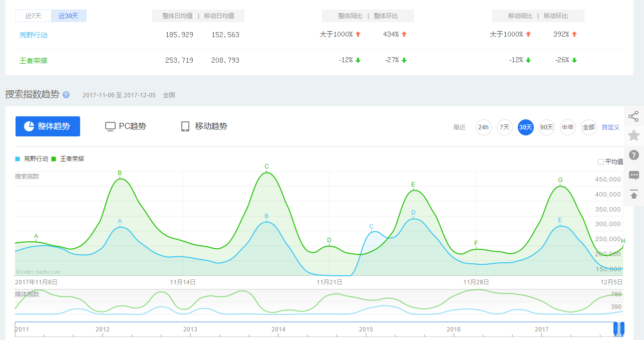Toggle 荒野行动 legend blue square
The height and width of the screenshot is (340, 644).
[x=18, y=159]
